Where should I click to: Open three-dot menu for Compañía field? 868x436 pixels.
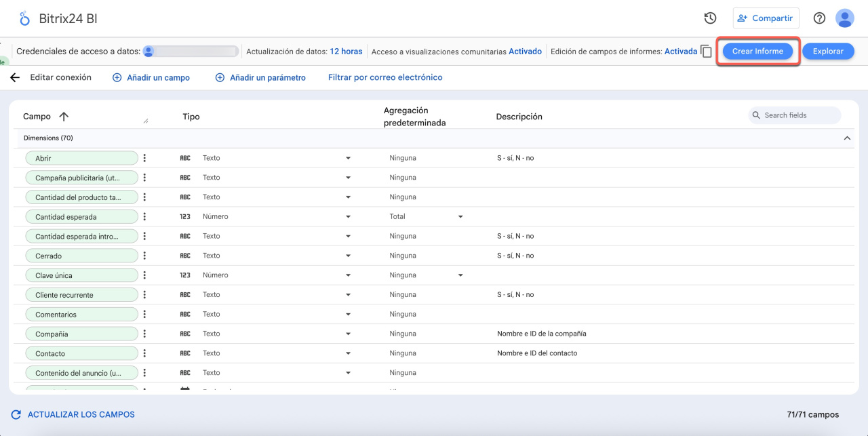pyautogui.click(x=144, y=334)
